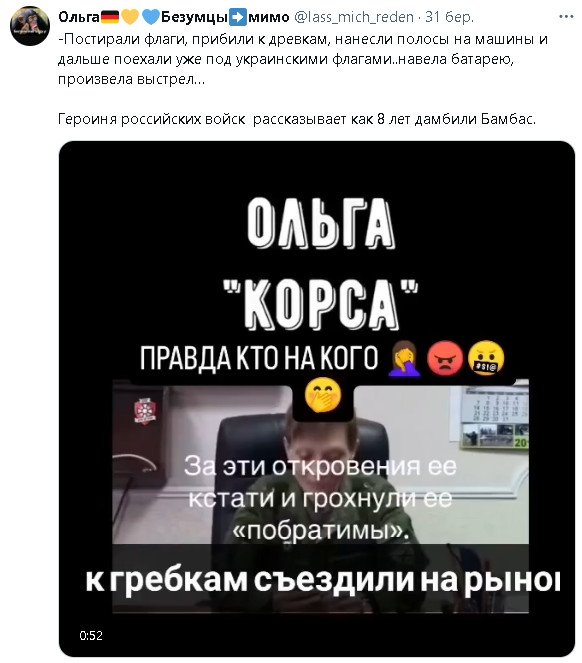Image resolution: width=582 pixels, height=663 pixels.
Task: Open the tweet via the "31 бер." date
Action: point(449,17)
